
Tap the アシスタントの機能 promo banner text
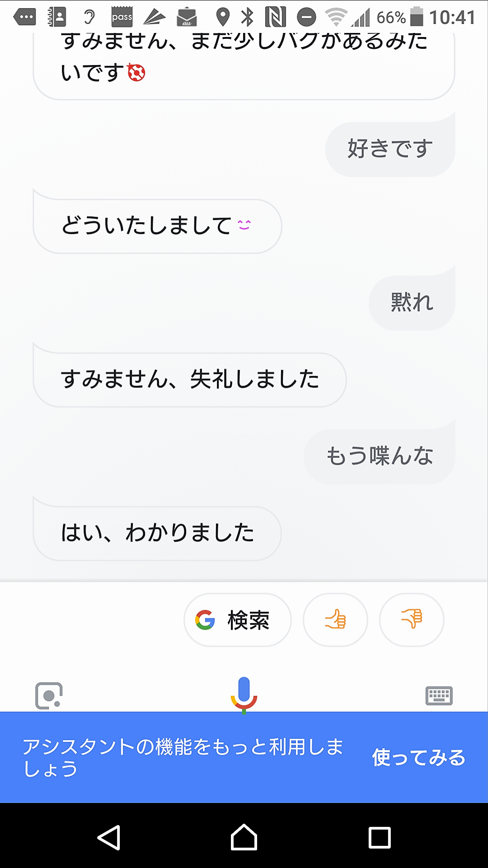click(x=183, y=758)
